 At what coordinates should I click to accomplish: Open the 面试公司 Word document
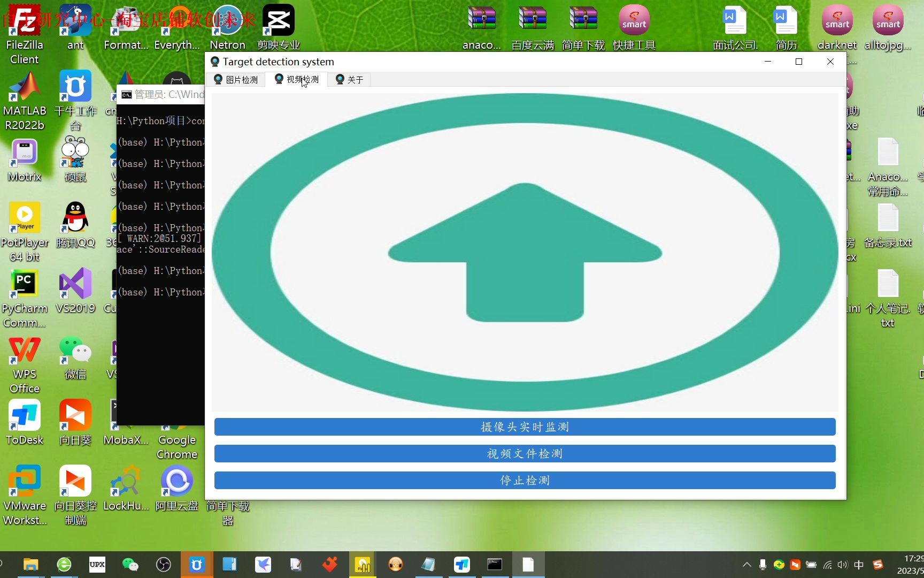[x=735, y=28]
